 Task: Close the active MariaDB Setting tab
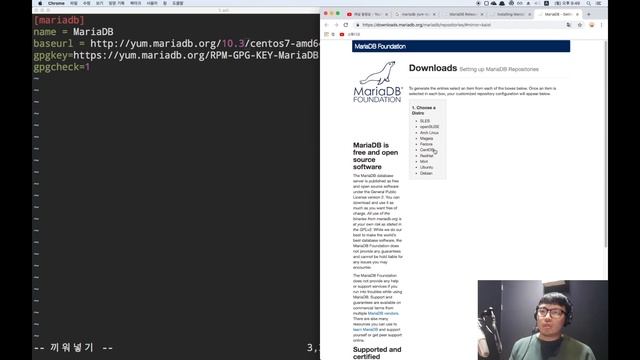tap(577, 14)
